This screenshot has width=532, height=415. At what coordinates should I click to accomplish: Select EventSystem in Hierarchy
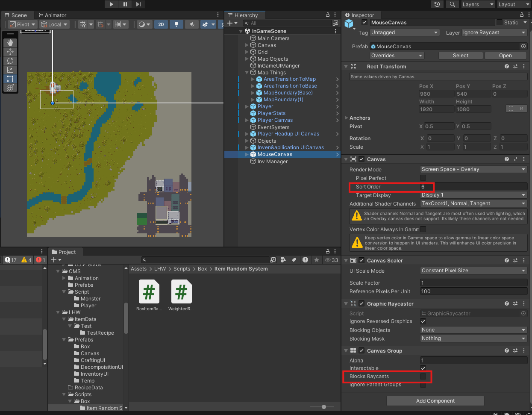click(273, 127)
